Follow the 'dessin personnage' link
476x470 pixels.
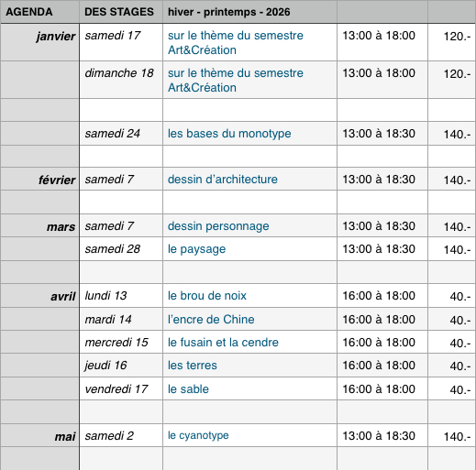[218, 226]
